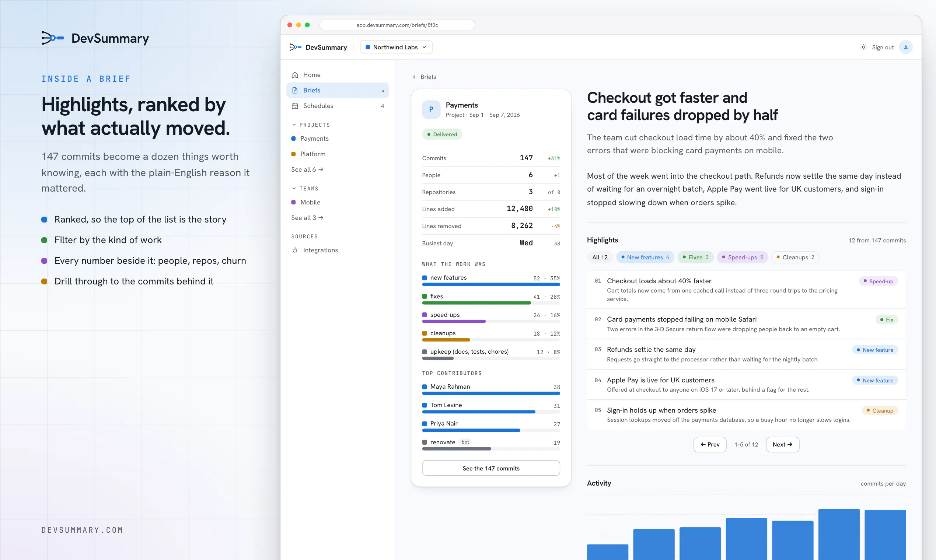Click the Cleanup tag on highlight 05
The height and width of the screenshot is (560, 936).
[x=879, y=410]
